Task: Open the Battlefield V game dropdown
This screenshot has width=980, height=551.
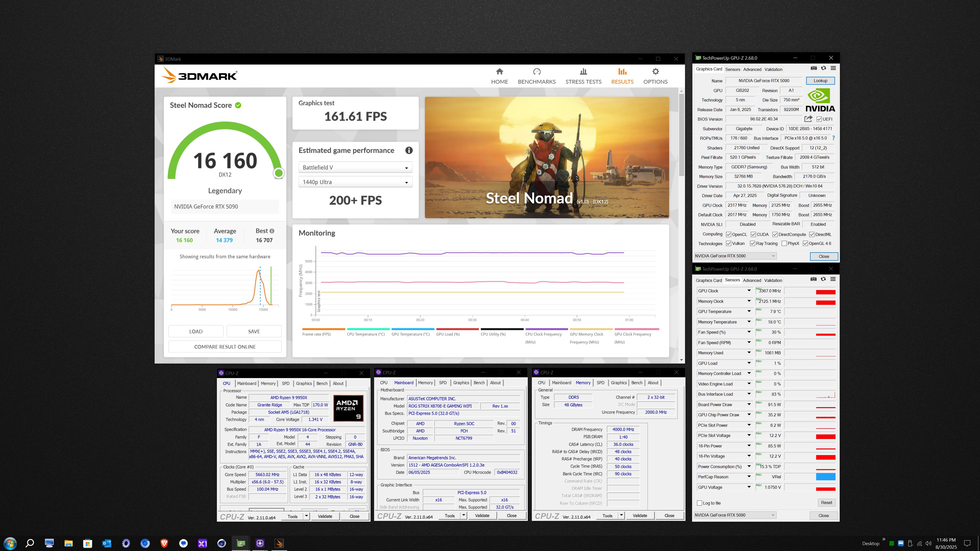Action: coord(355,167)
